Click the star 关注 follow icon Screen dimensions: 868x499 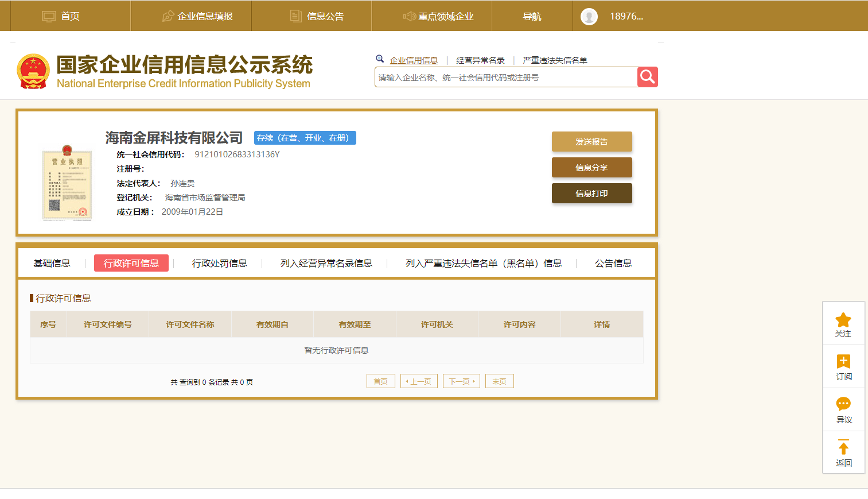pos(843,320)
